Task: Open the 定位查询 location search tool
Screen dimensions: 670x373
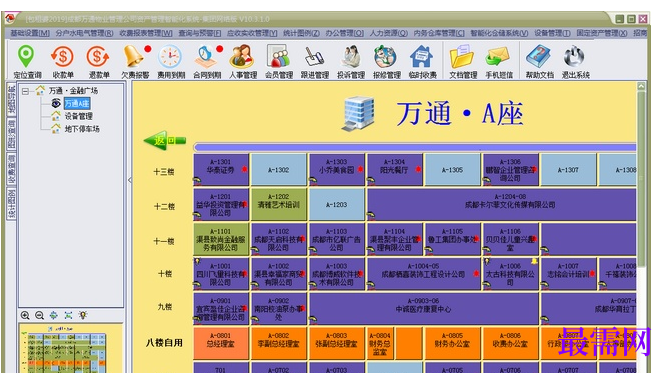Action: tap(26, 62)
